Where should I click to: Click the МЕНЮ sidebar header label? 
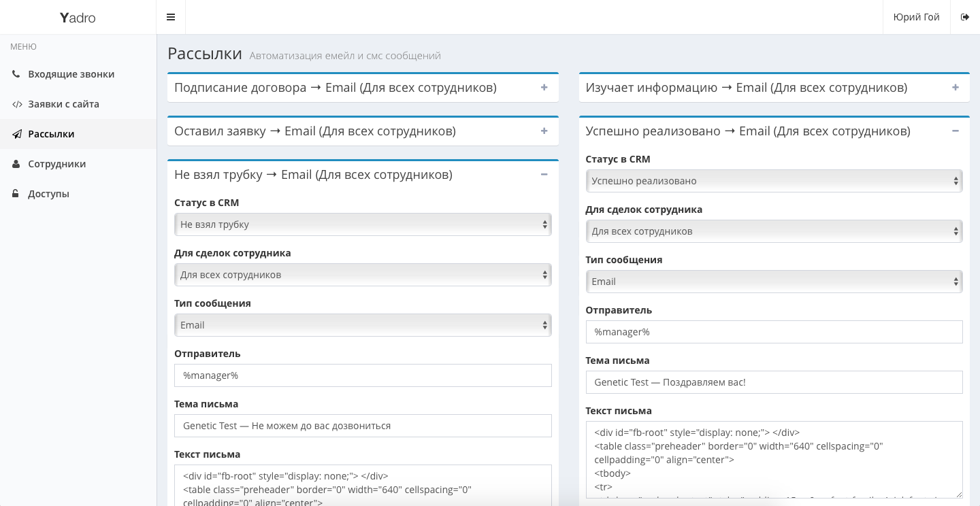(x=24, y=47)
